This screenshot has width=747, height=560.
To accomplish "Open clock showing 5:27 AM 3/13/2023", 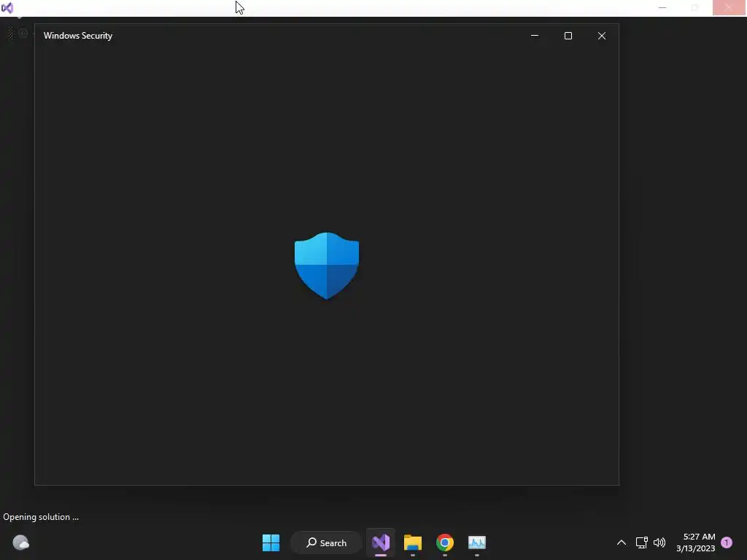I will tap(695, 542).
